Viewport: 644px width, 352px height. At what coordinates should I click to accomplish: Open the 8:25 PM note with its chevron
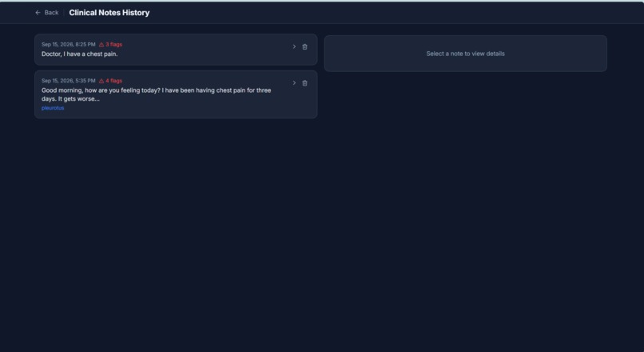pyautogui.click(x=294, y=47)
